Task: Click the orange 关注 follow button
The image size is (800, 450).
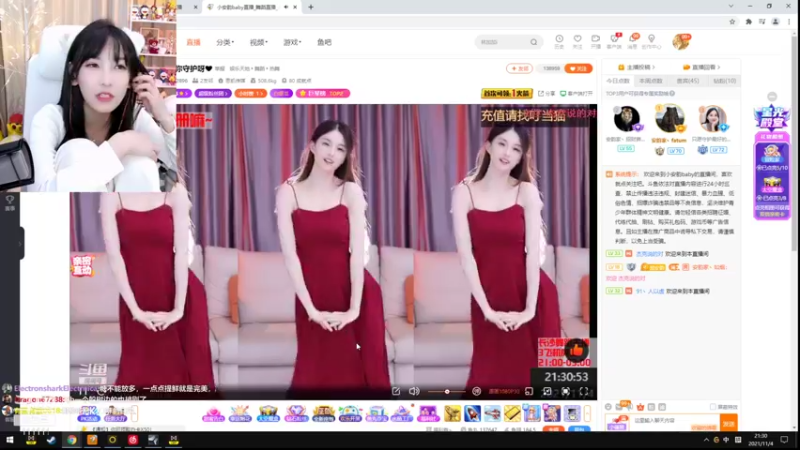Action: (x=578, y=68)
